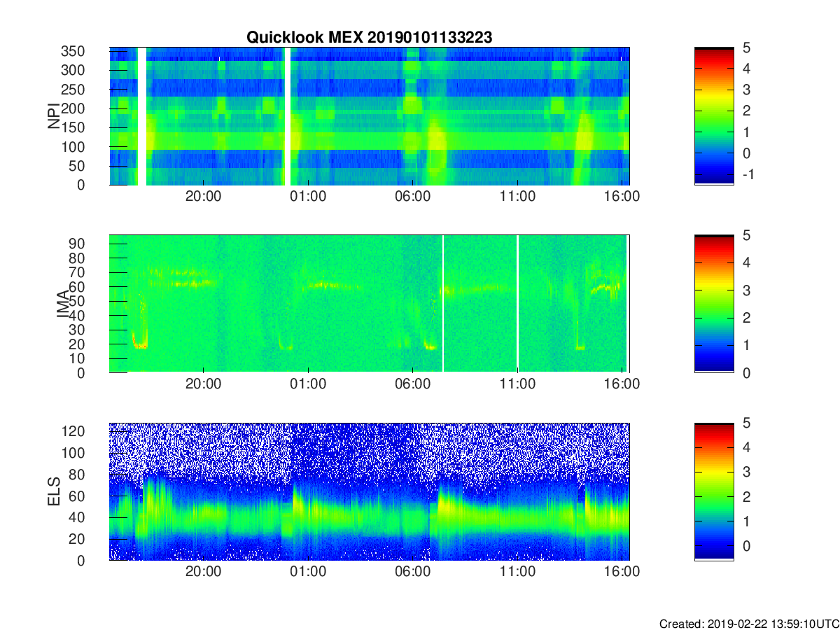
Task: Click the NPI panel's color scale bar
Action: pyautogui.click(x=714, y=116)
